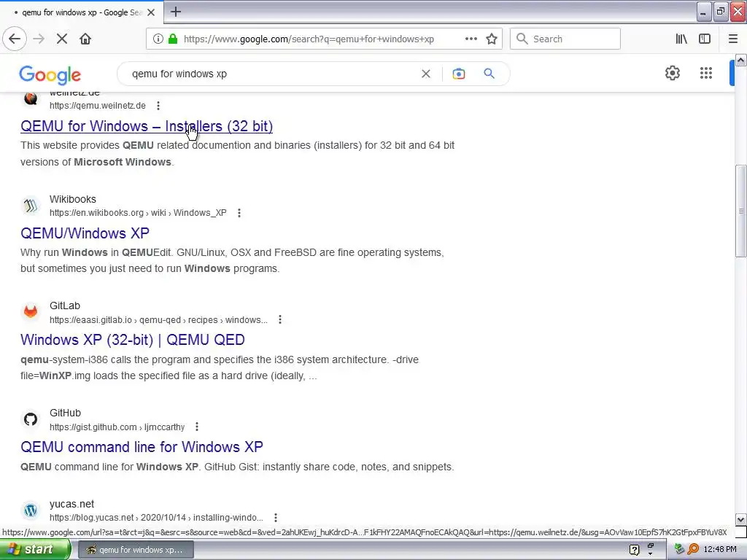Open Windows XP (32-bit) | QEMU QED link

pyautogui.click(x=133, y=340)
